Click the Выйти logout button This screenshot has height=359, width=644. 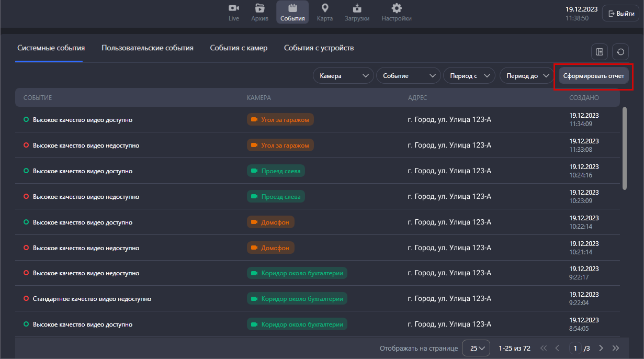point(621,14)
